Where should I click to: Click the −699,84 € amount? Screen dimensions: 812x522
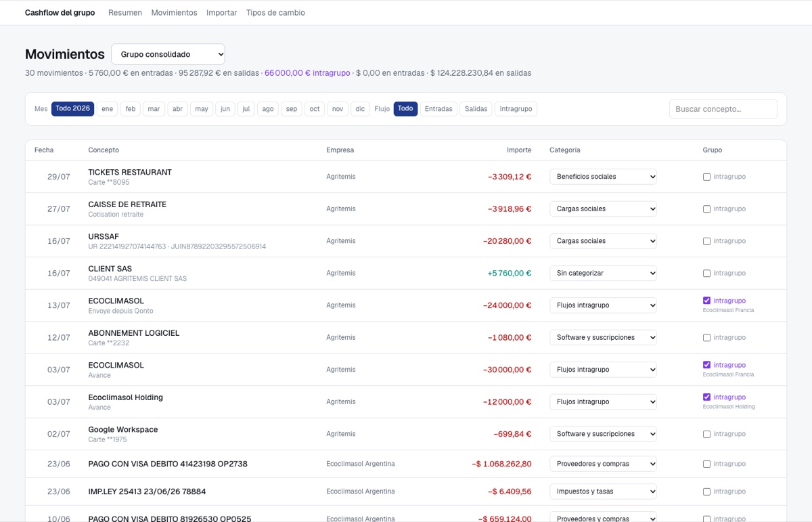(512, 434)
